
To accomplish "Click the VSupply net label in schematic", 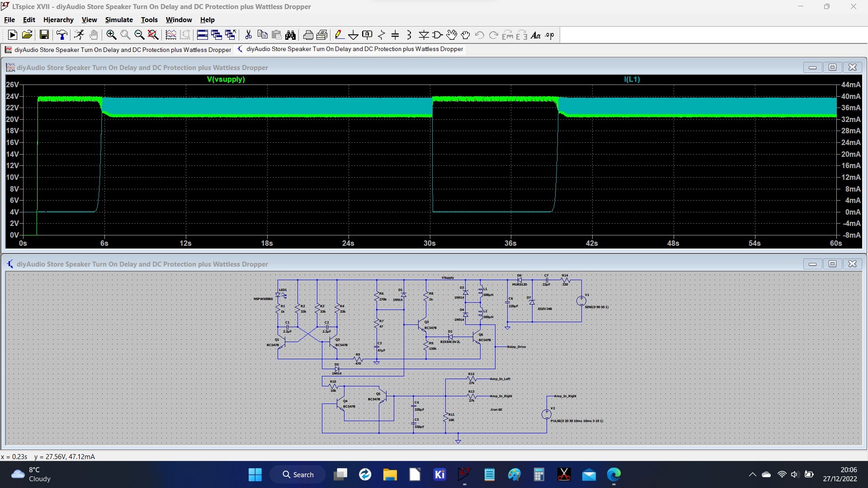I will (448, 277).
